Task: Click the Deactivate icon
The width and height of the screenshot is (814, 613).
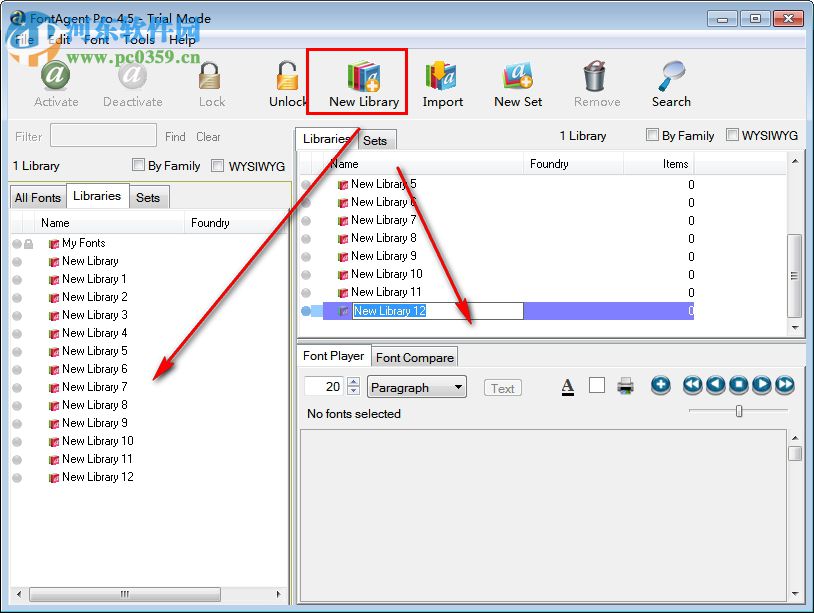Action: (x=132, y=75)
